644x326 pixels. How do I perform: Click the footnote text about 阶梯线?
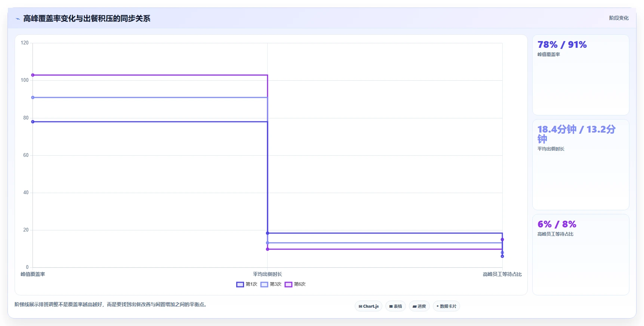111,304
